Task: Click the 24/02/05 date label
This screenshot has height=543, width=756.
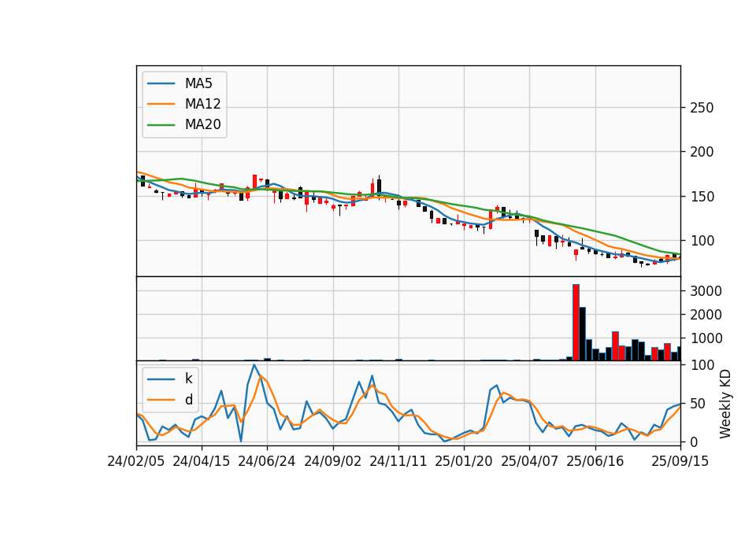Action: 136,461
